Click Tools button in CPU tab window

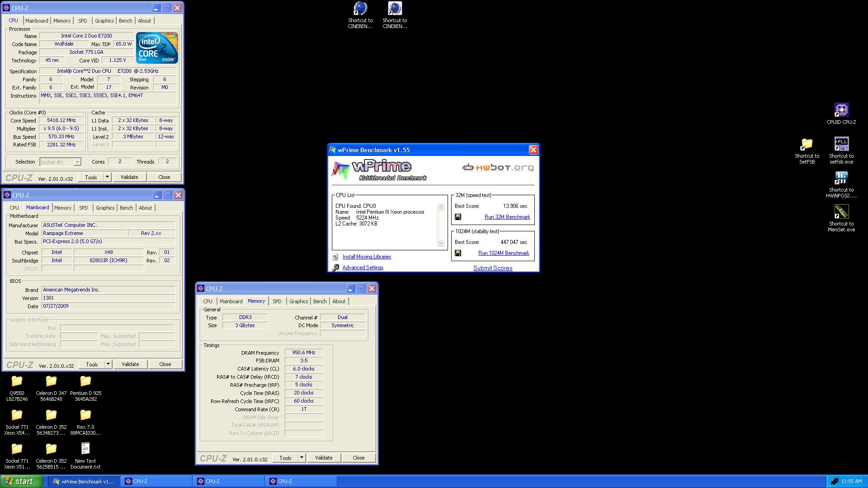91,177
